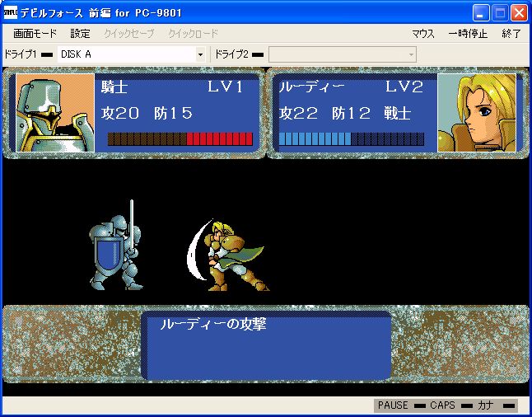This screenshot has height=417, width=532.
Task: Close the デビルフォース window
Action: click(x=520, y=13)
